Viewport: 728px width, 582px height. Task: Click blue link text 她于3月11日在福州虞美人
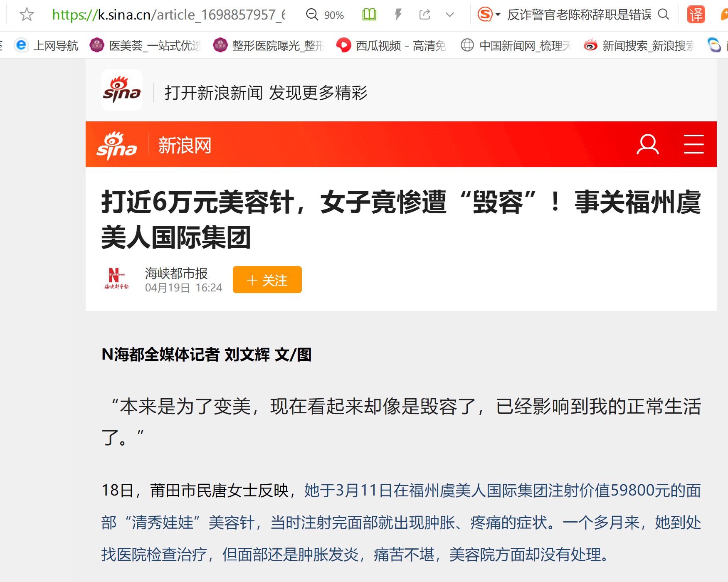(x=401, y=523)
